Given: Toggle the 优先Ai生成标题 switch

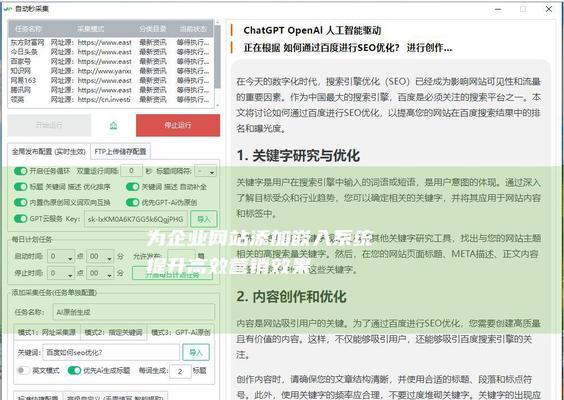Looking at the screenshot, I should (74, 370).
